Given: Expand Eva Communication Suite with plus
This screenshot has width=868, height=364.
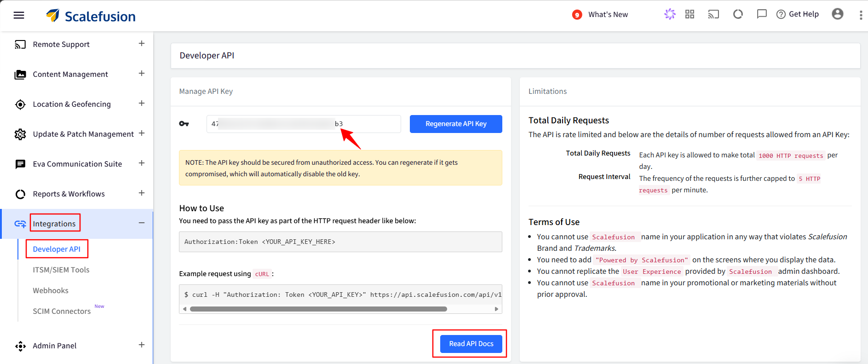Looking at the screenshot, I should click(142, 163).
